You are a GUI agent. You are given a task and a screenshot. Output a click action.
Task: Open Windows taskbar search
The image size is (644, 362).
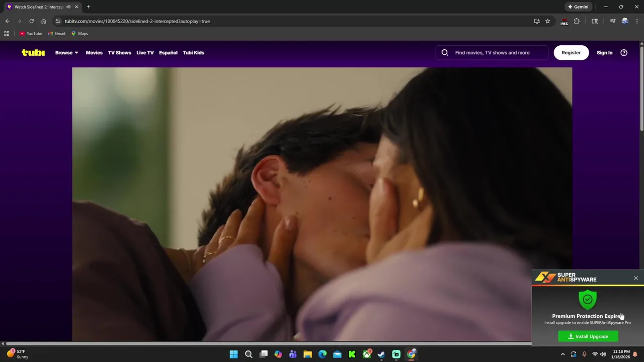(249, 354)
